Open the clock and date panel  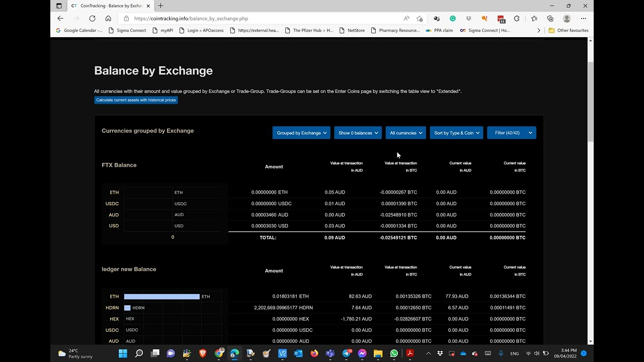pos(569,353)
